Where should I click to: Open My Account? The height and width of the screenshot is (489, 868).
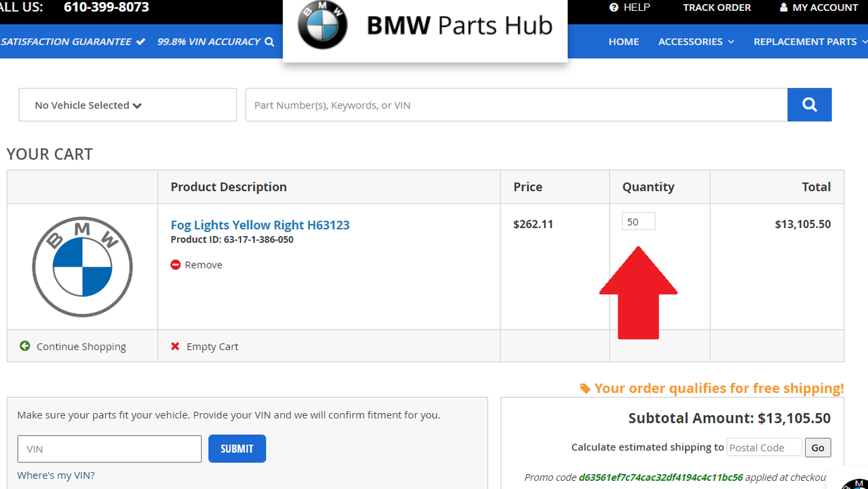point(818,7)
